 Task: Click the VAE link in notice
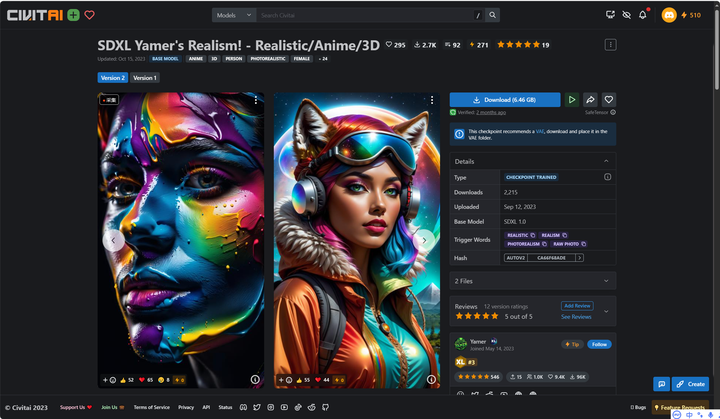point(540,131)
